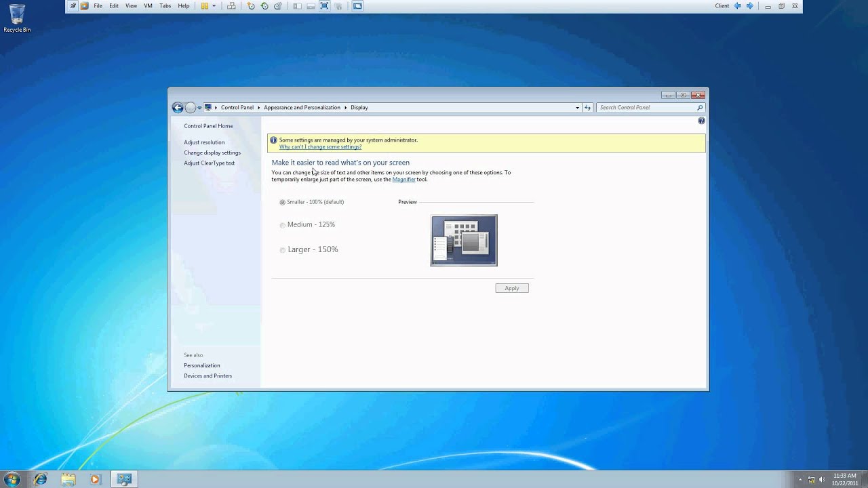Toggle the VMware sidebar library icon
The width and height of the screenshot is (868, 488).
coord(297,5)
